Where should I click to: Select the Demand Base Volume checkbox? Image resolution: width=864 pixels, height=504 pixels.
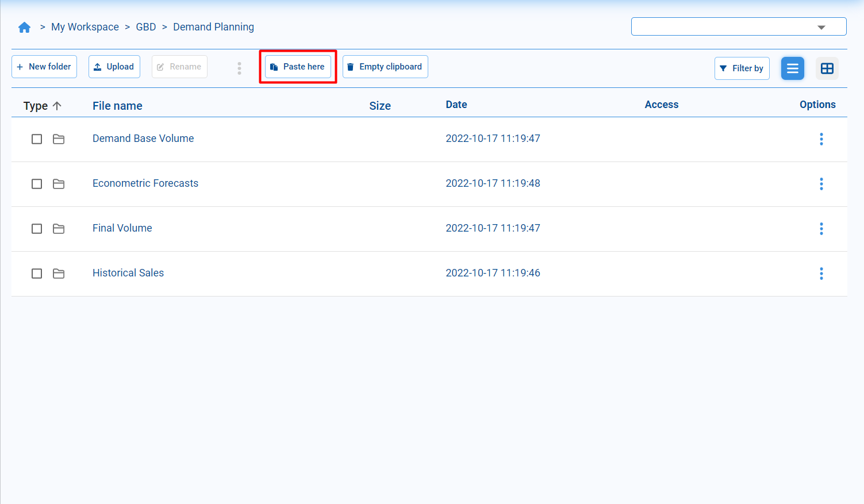[x=37, y=139]
